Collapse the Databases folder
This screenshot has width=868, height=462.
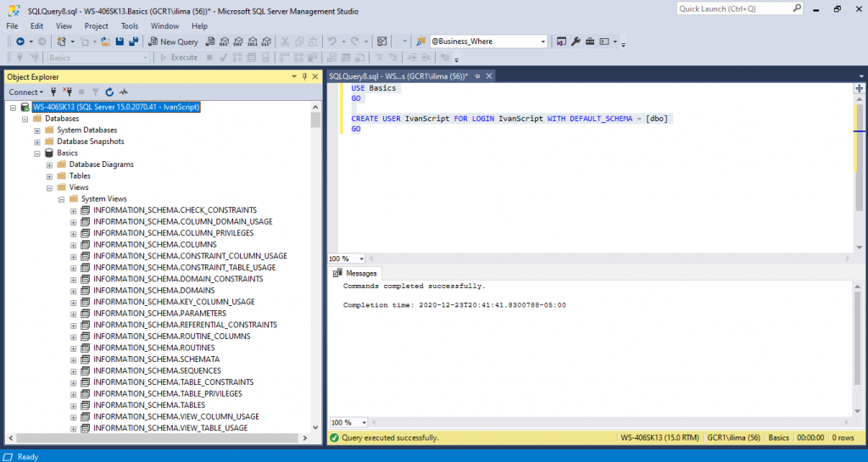(25, 119)
